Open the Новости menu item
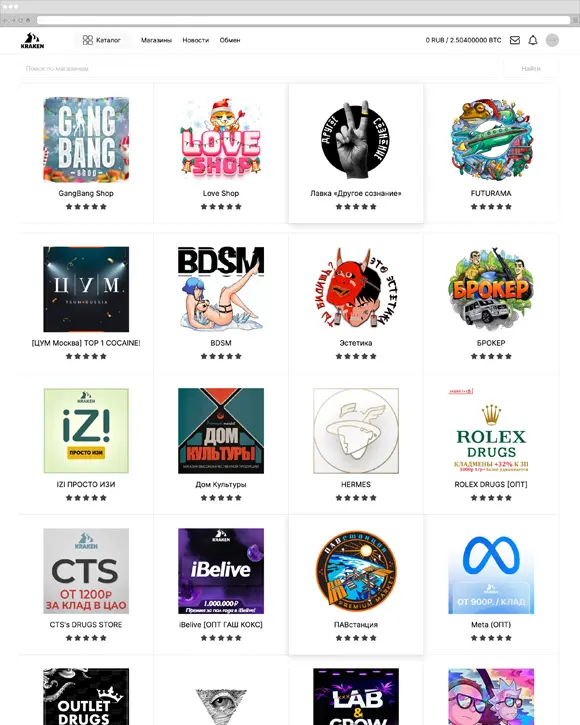 [x=196, y=40]
